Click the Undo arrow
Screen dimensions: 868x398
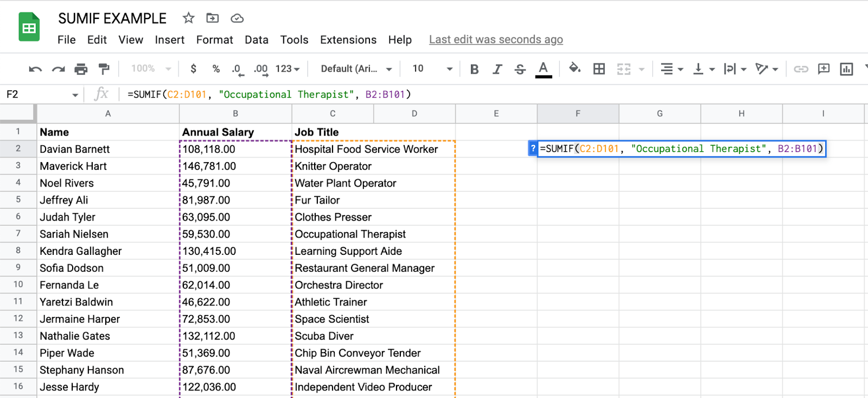click(x=35, y=69)
